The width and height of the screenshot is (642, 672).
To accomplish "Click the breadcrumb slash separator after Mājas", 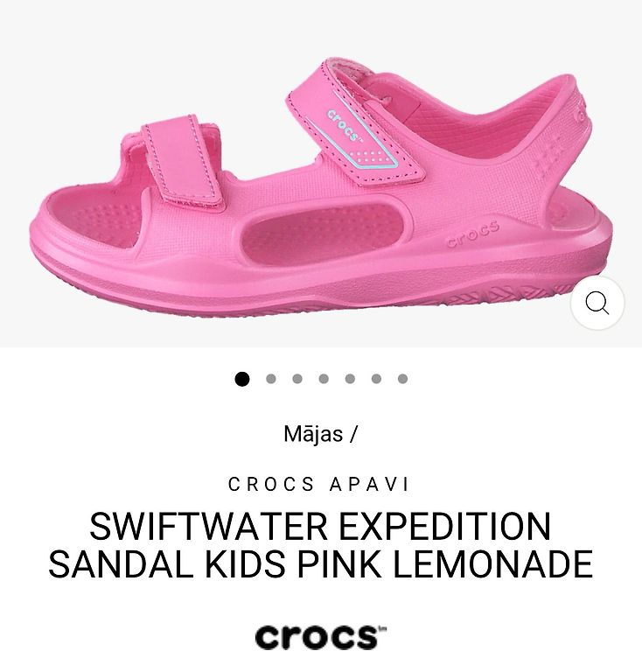I will tap(352, 434).
